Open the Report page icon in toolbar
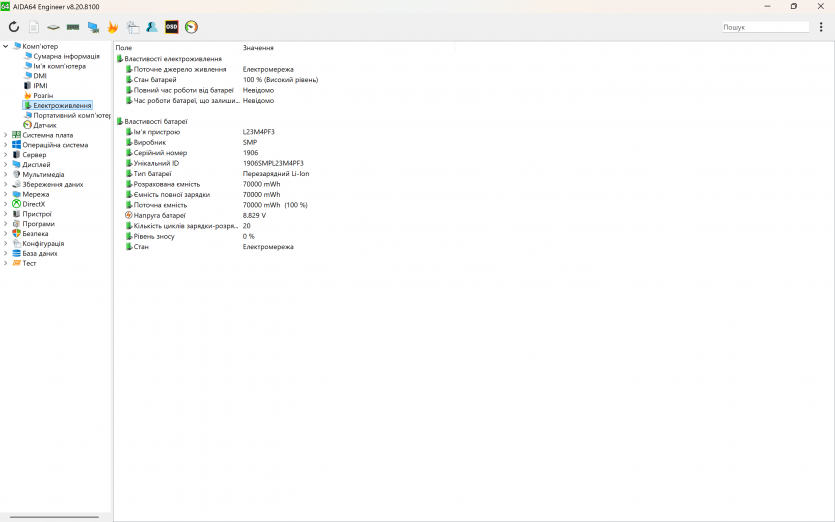This screenshot has width=835, height=522. pyautogui.click(x=34, y=27)
